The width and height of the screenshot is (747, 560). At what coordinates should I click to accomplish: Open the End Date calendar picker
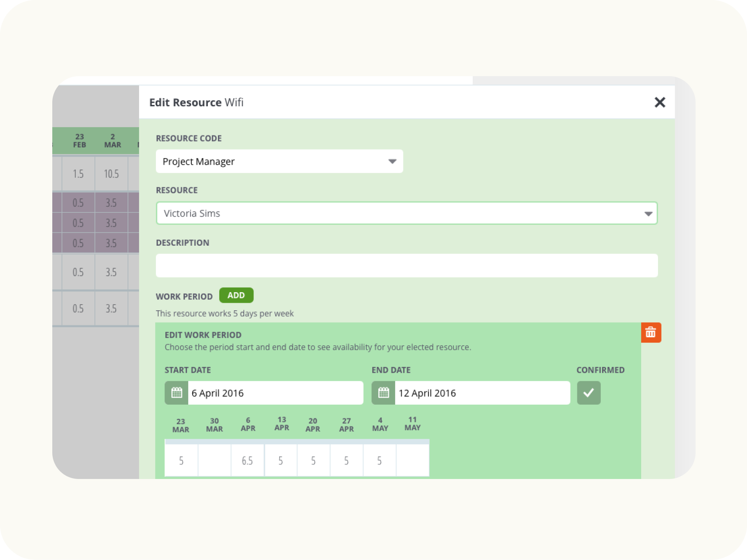point(383,393)
